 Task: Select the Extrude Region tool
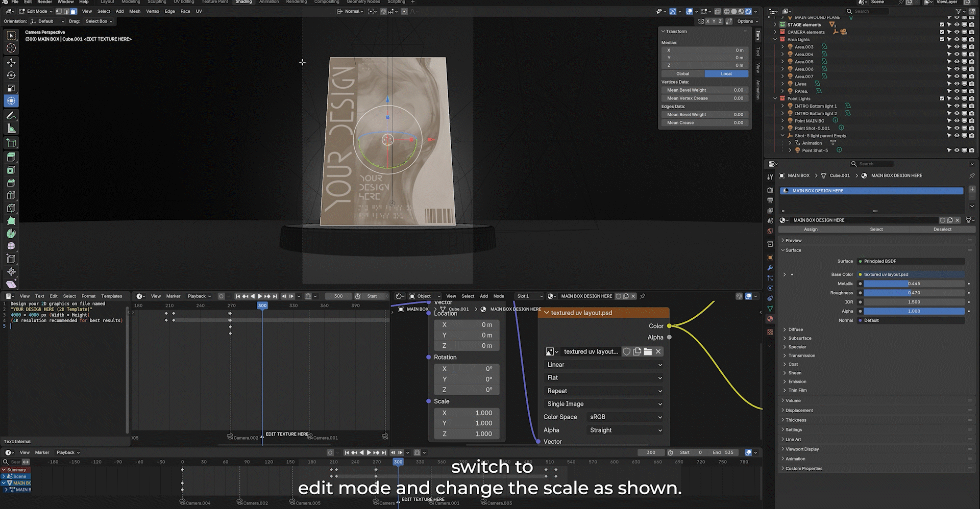click(x=11, y=157)
